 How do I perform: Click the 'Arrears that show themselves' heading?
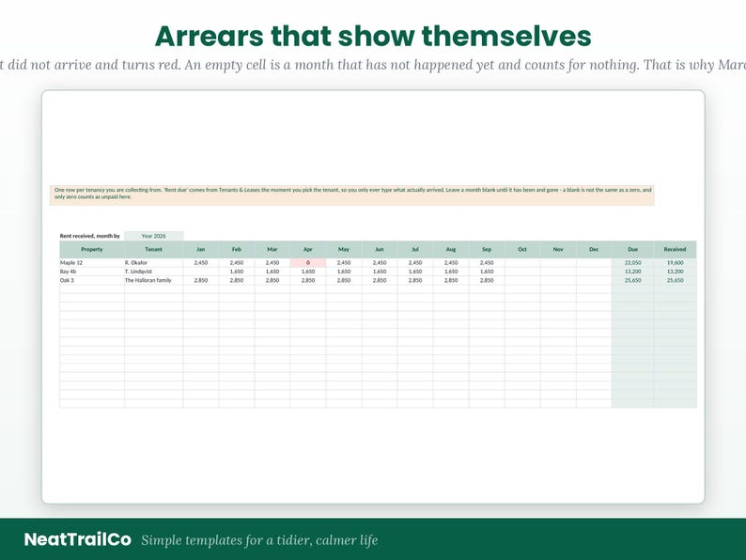point(373,36)
